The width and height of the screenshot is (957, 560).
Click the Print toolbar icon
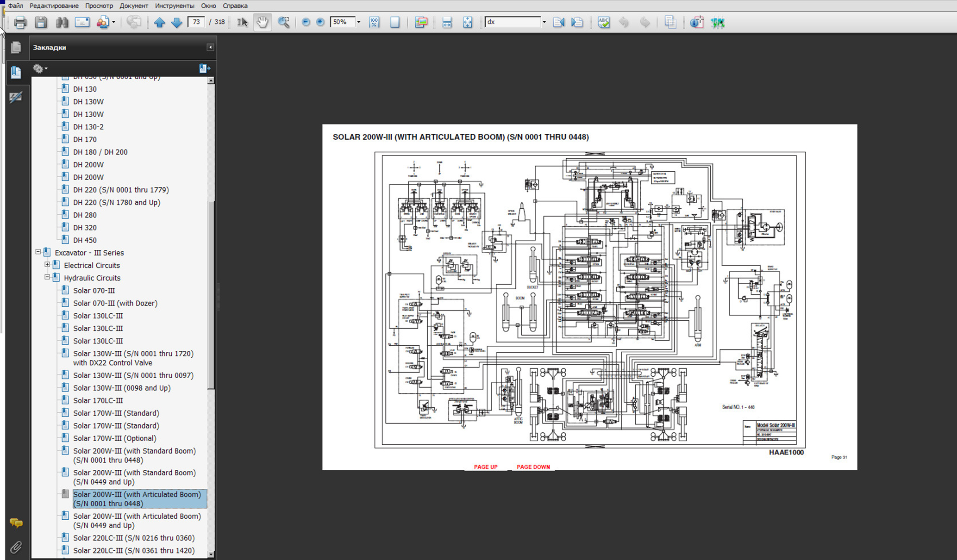[20, 22]
